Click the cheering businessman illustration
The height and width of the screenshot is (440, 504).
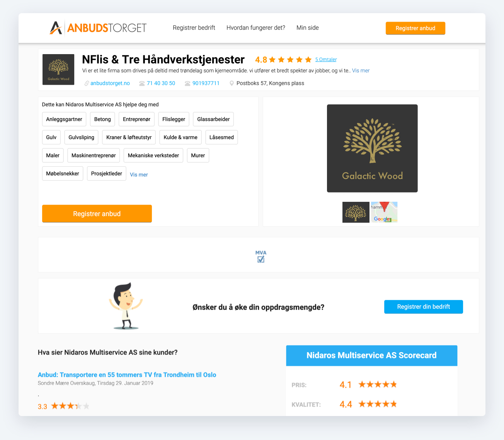pyautogui.click(x=126, y=306)
